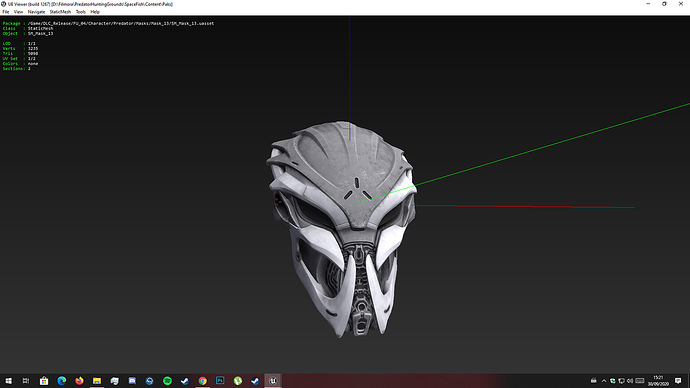
Task: Click the touch keyboard tray icon
Action: coord(639,381)
